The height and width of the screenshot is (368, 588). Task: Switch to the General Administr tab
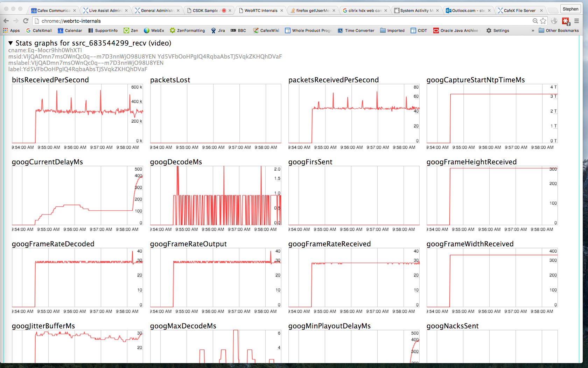(156, 11)
